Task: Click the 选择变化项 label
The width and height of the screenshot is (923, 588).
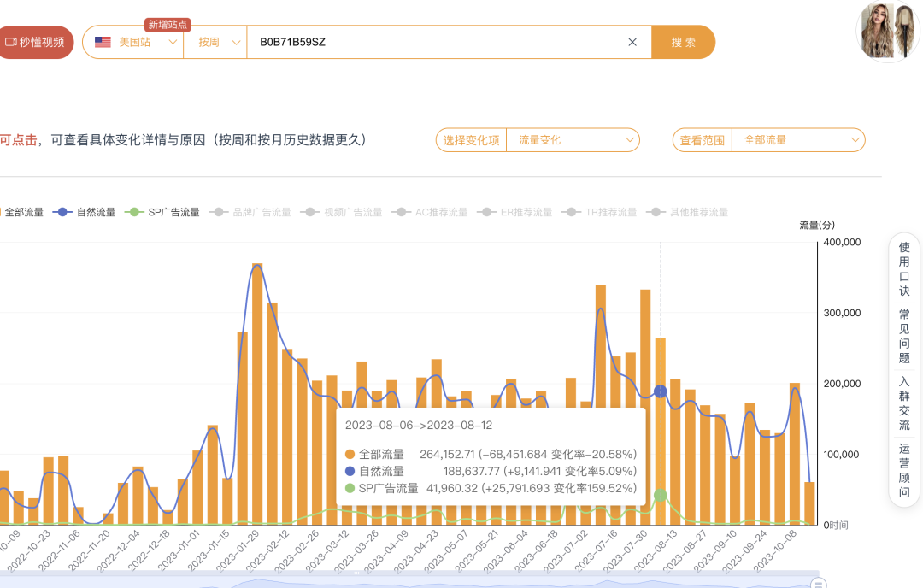Action: pyautogui.click(x=471, y=140)
